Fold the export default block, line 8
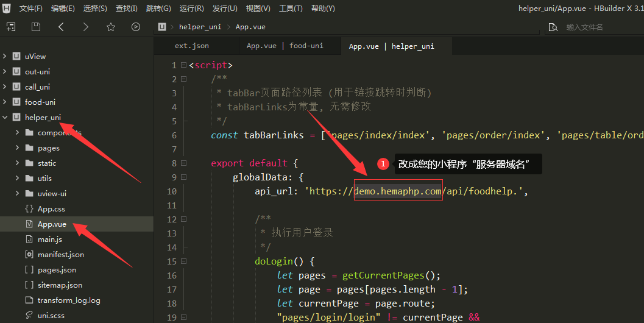Viewport: 644px width, 323px height. 183,163
